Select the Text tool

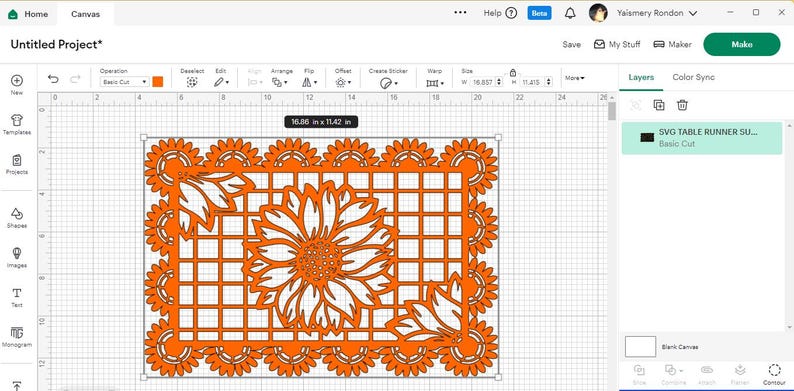pyautogui.click(x=17, y=297)
